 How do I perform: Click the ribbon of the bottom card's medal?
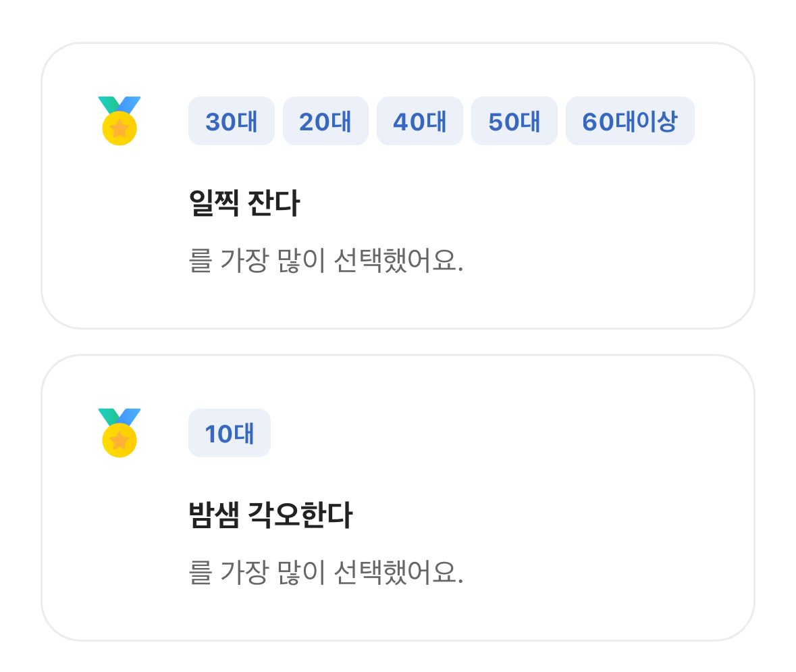click(x=120, y=416)
